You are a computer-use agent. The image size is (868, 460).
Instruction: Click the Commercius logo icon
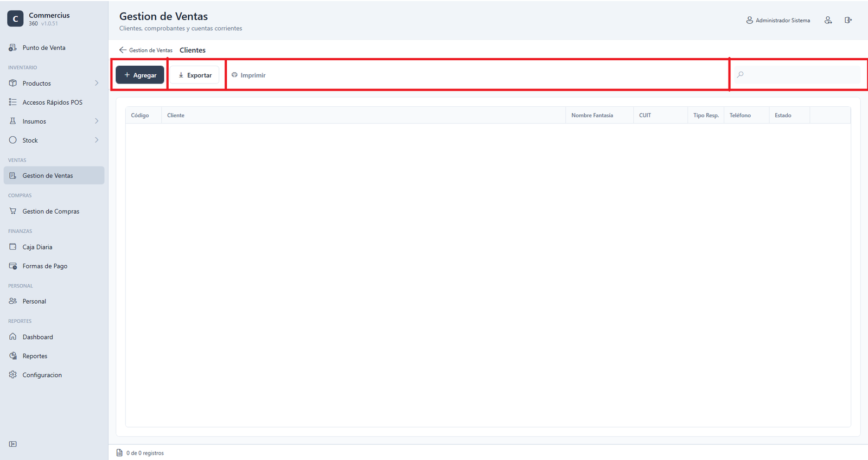pyautogui.click(x=15, y=18)
